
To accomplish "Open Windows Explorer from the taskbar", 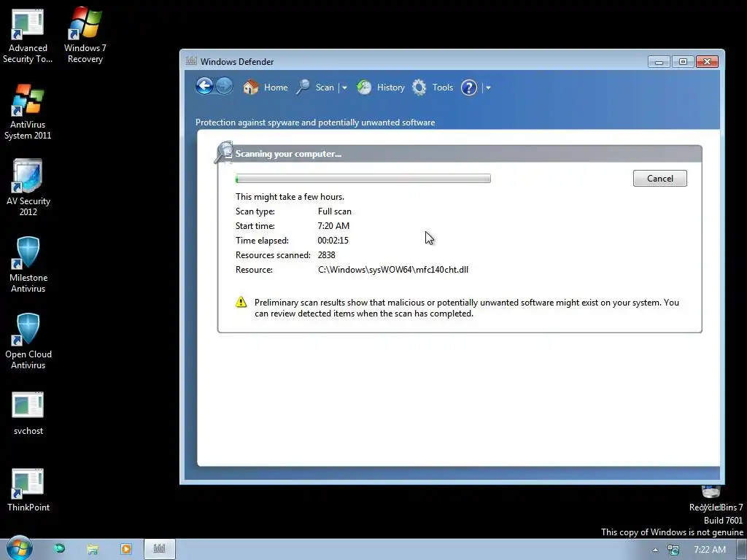I will click(93, 549).
